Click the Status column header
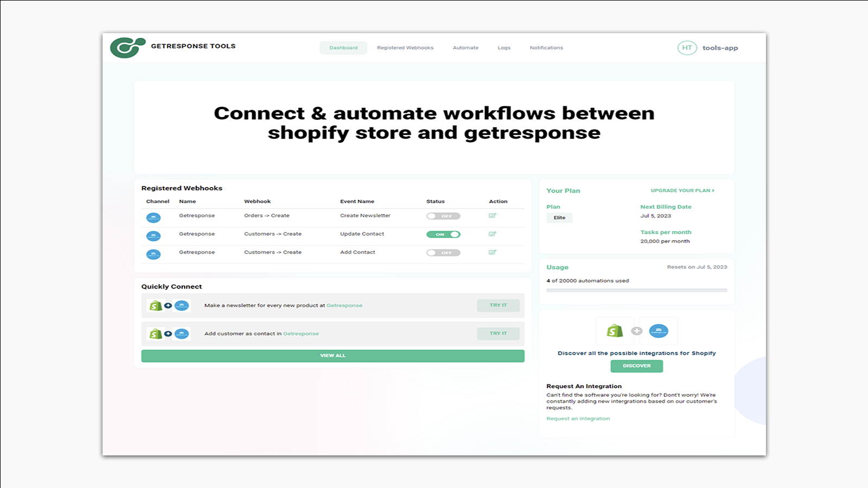The width and height of the screenshot is (868, 488). (x=436, y=202)
